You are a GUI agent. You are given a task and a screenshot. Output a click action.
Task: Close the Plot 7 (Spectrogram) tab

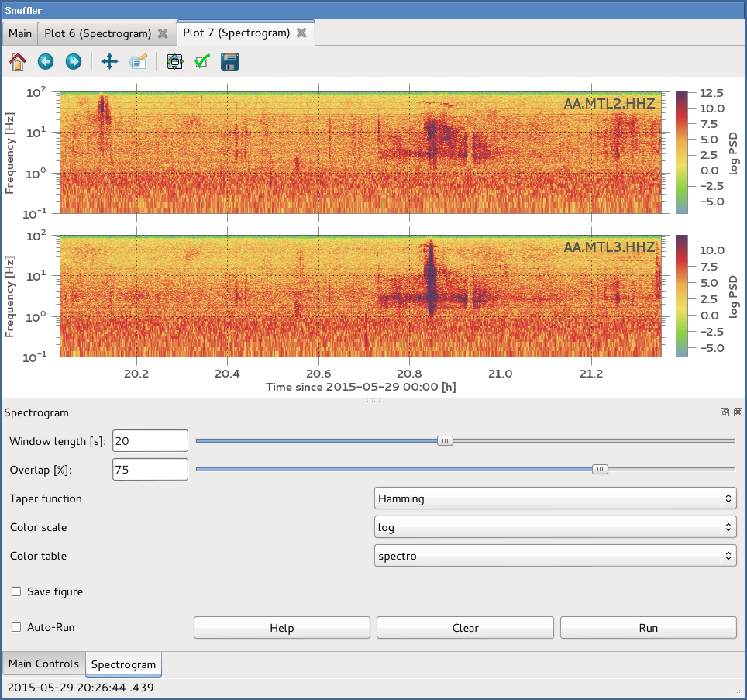pos(301,33)
